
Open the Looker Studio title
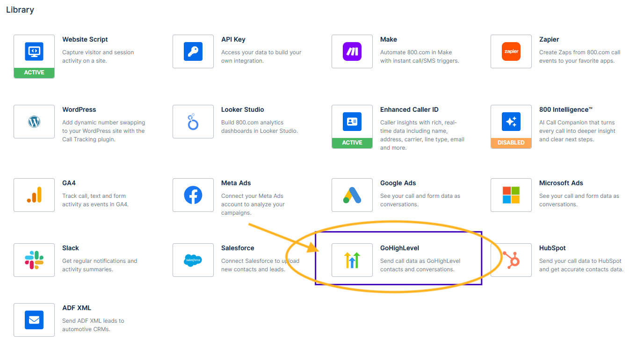[x=243, y=109]
